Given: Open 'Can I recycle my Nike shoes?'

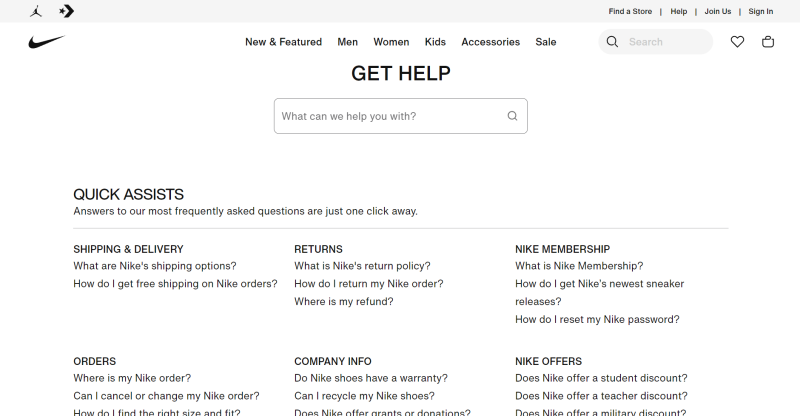Looking at the screenshot, I should (364, 396).
